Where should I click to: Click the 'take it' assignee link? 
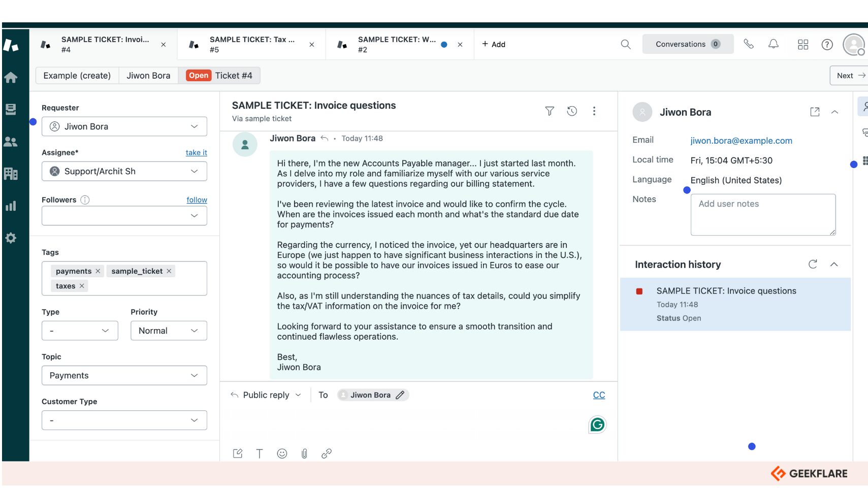[196, 152]
